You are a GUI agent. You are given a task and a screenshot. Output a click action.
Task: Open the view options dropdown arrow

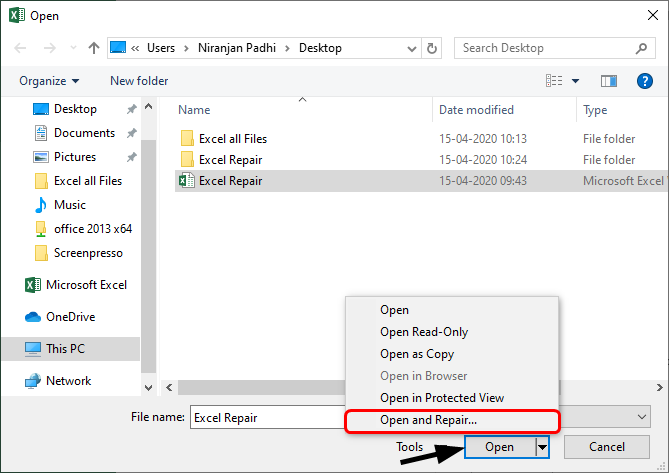click(575, 81)
